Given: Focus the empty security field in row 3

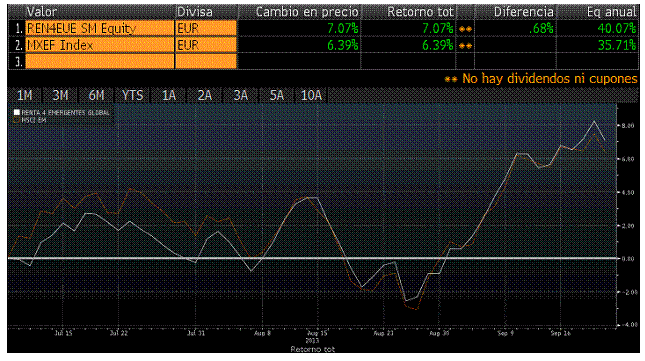Looking at the screenshot, I should 100,61.
